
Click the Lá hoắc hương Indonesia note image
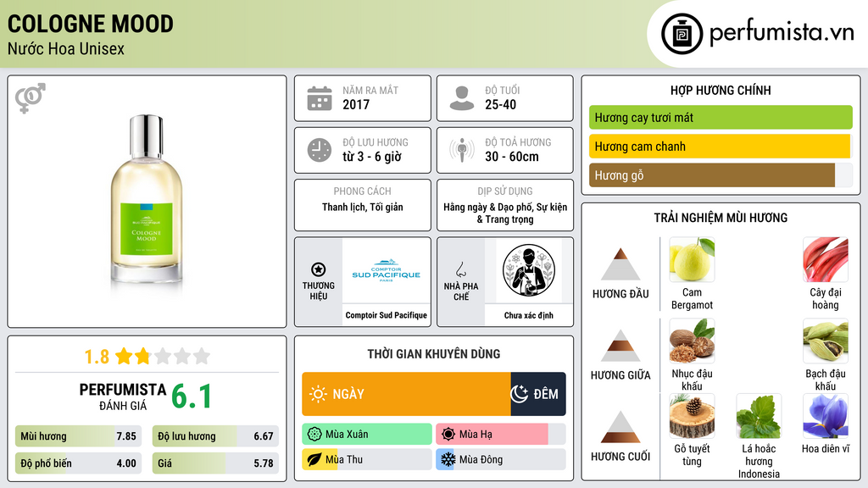(759, 416)
